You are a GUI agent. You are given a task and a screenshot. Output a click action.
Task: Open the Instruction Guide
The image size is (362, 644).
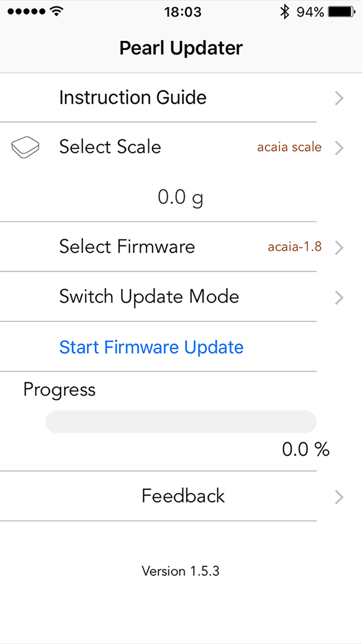click(133, 97)
